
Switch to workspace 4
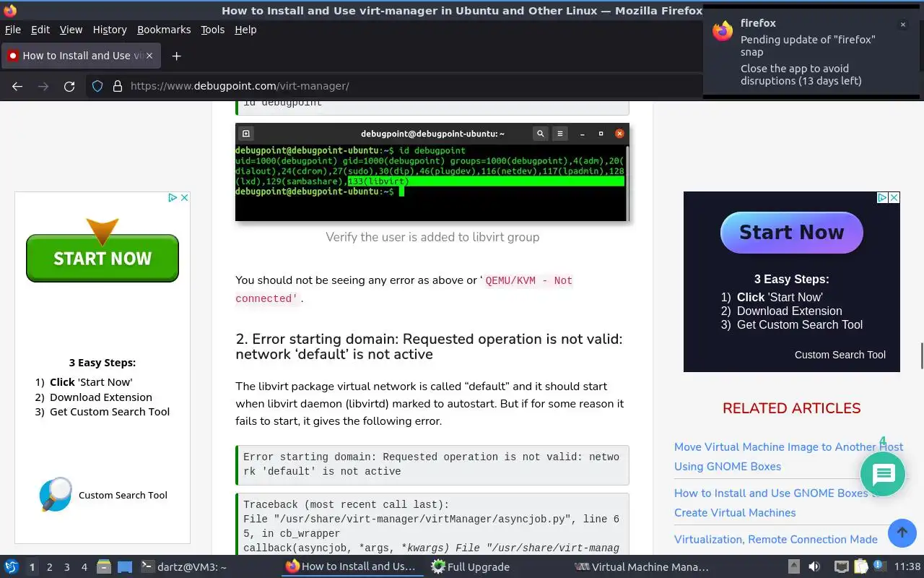click(x=84, y=567)
